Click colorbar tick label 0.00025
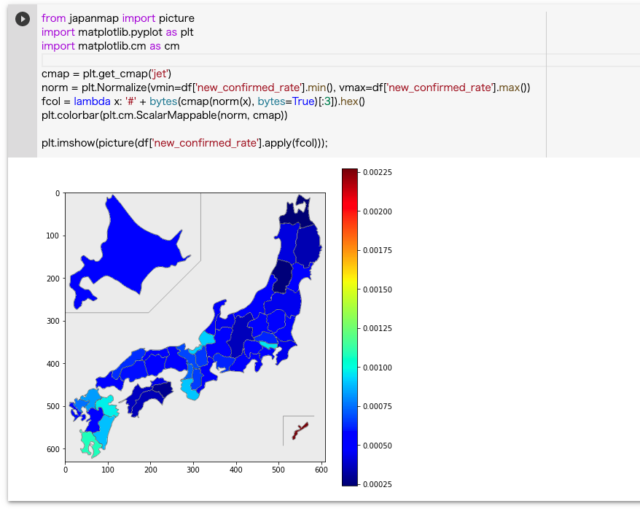Viewport: 640px width, 509px height. pyautogui.click(x=378, y=484)
